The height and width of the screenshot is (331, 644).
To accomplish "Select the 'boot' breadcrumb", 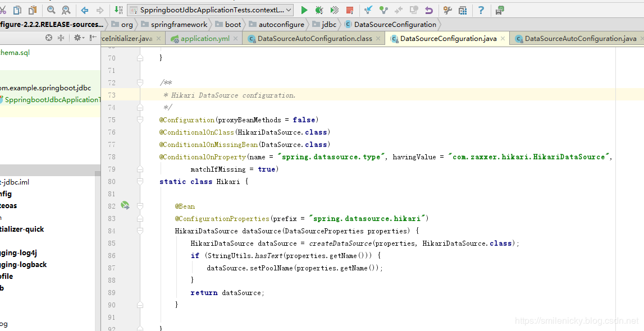I will [x=228, y=24].
